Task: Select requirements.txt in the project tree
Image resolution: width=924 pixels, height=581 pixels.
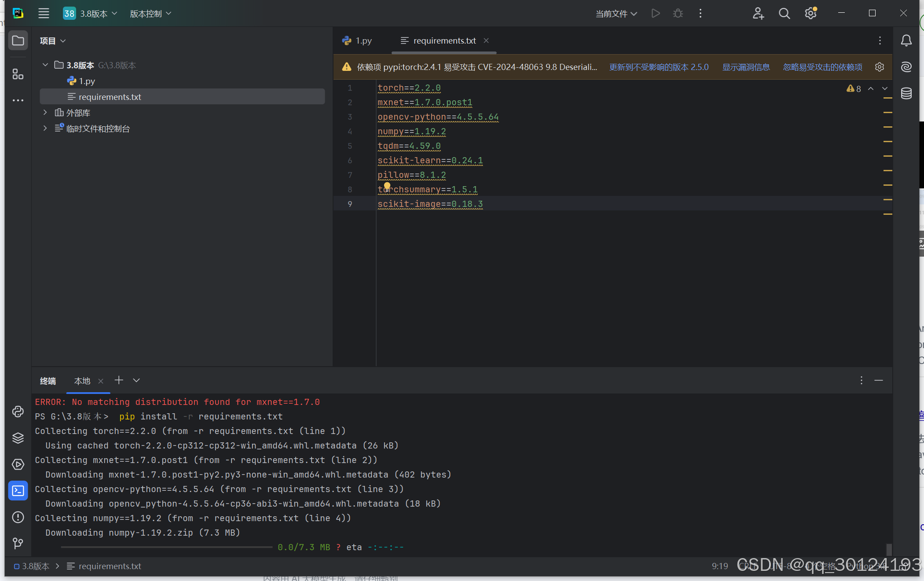Action: [182, 97]
